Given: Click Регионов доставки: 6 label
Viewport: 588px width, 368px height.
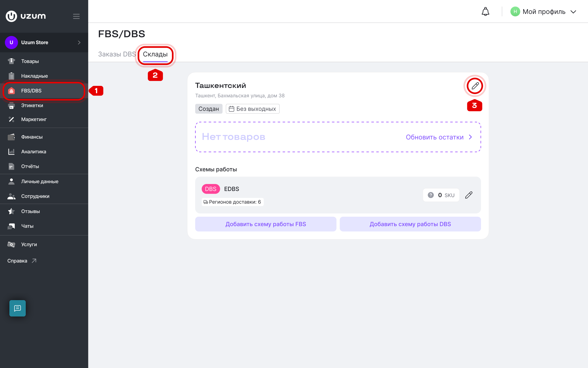Looking at the screenshot, I should 232,202.
